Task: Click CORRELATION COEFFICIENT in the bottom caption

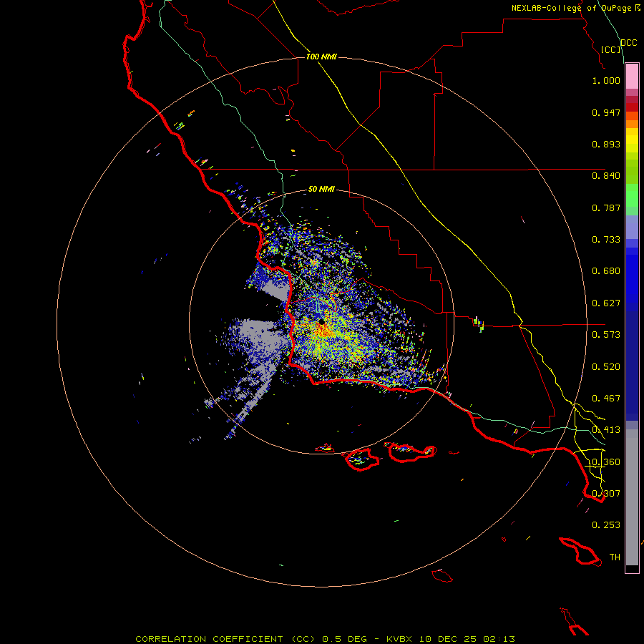Action: click(x=210, y=639)
